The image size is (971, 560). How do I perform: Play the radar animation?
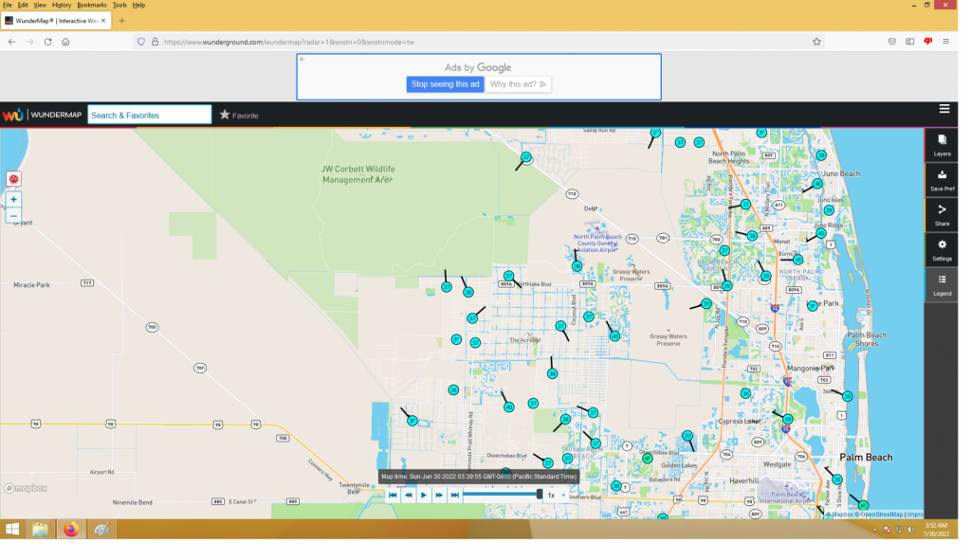click(424, 495)
